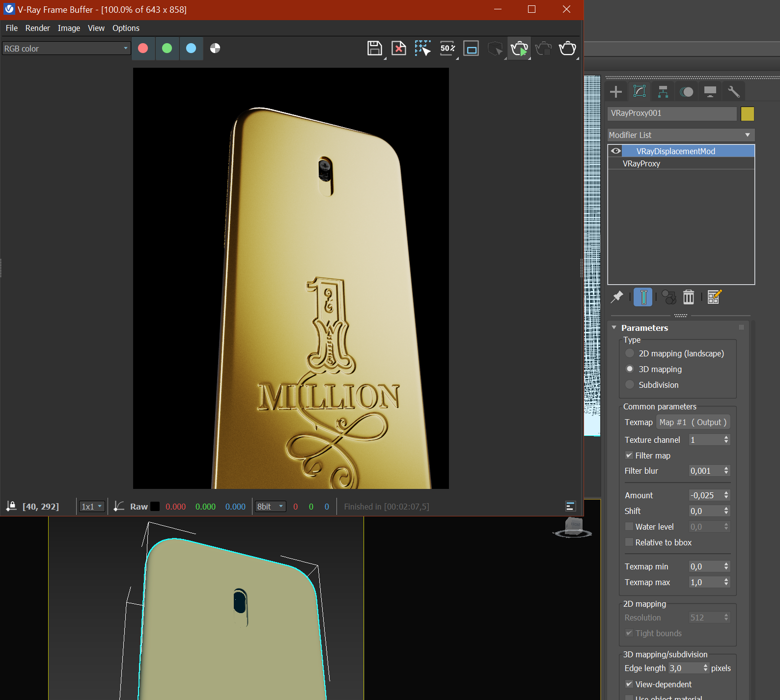The width and height of the screenshot is (780, 700).
Task: Toggle the VFB history panel icon
Action: [570, 507]
